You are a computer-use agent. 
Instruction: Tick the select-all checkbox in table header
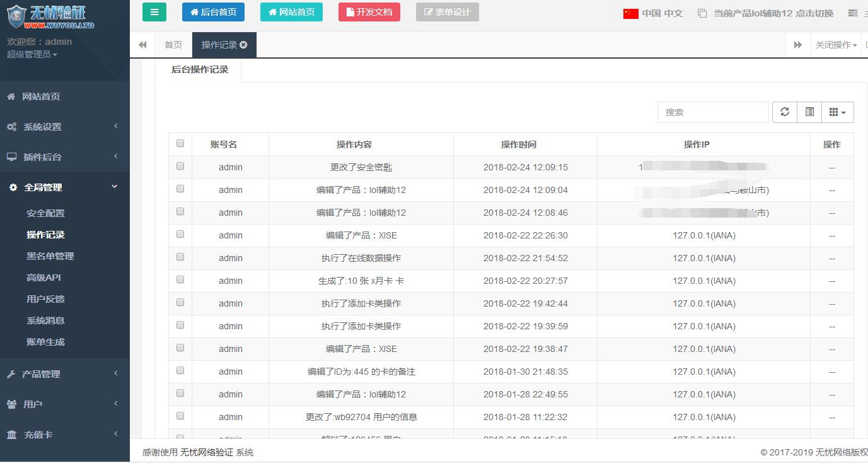click(x=180, y=143)
